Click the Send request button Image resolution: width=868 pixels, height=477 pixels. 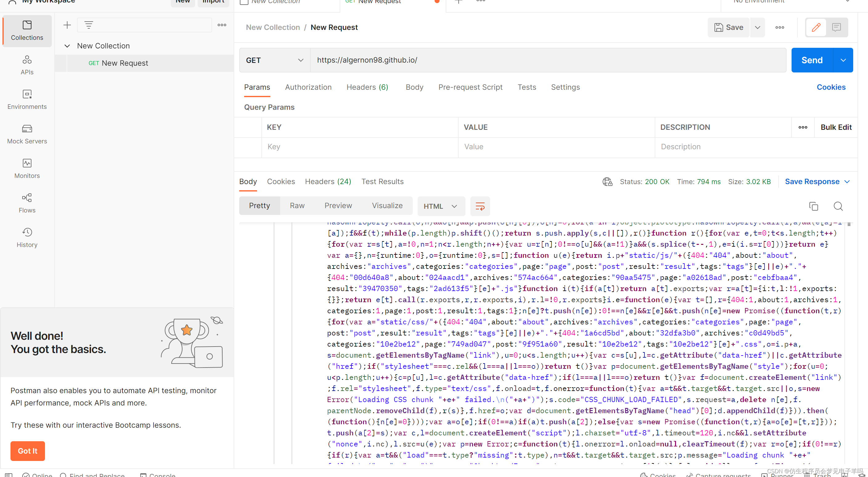pyautogui.click(x=813, y=60)
